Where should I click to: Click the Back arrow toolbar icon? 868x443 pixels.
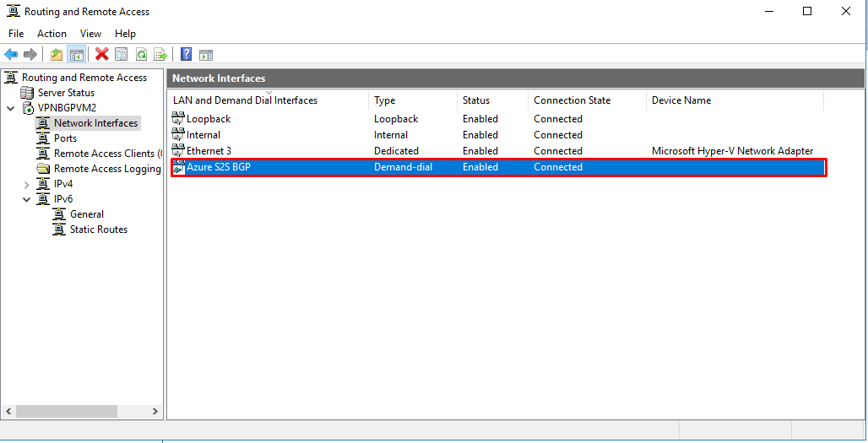click(11, 55)
